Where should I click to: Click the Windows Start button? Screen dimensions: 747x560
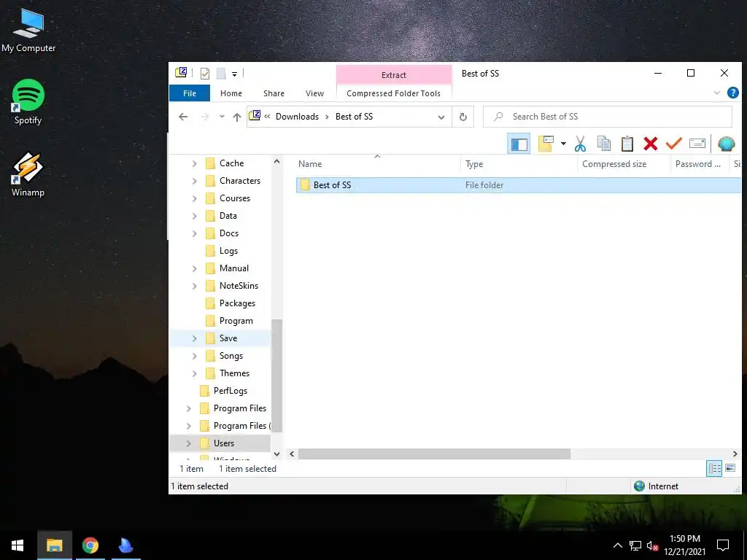click(x=18, y=545)
